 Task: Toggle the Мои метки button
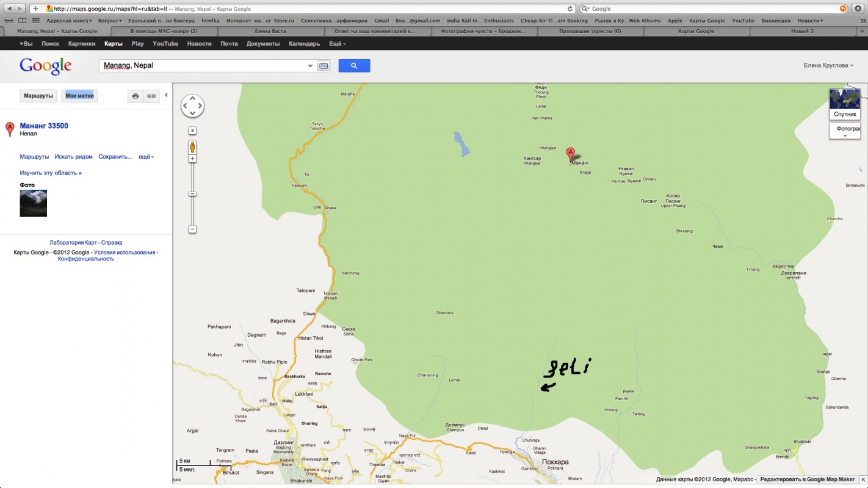click(x=79, y=96)
